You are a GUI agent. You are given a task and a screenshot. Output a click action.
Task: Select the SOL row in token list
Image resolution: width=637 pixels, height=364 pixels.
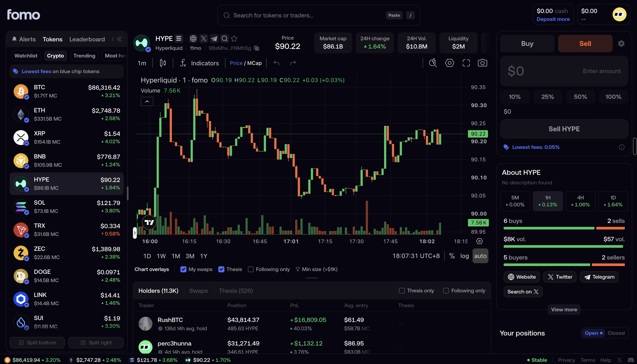click(66, 207)
